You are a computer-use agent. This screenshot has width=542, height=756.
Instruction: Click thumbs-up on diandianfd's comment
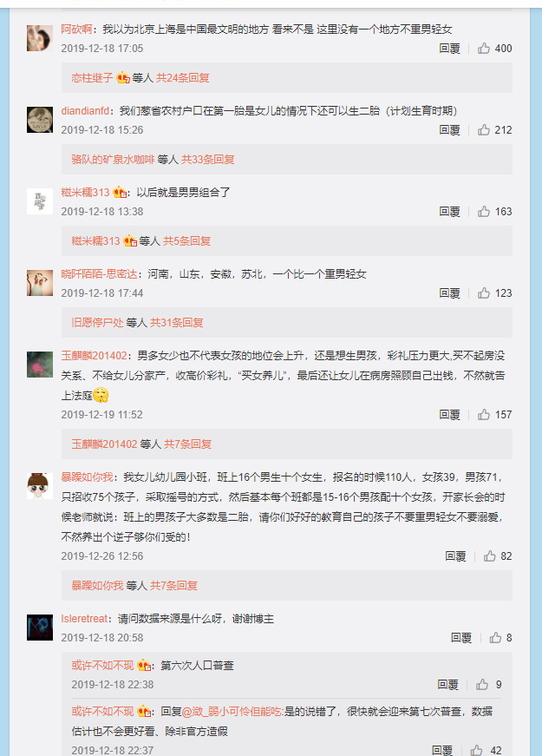(x=484, y=129)
